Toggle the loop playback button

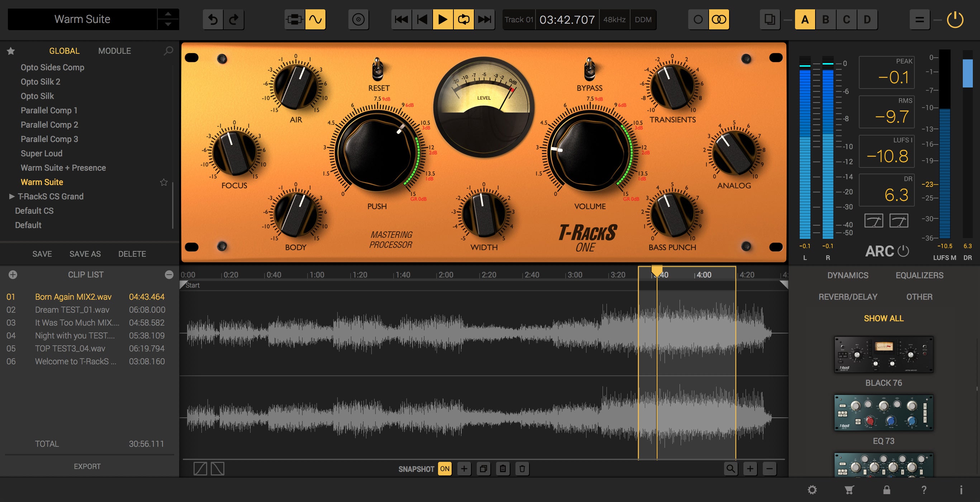[x=463, y=19]
